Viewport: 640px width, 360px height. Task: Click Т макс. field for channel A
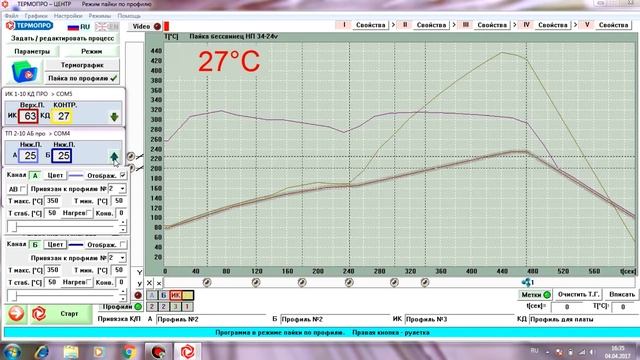click(53, 201)
